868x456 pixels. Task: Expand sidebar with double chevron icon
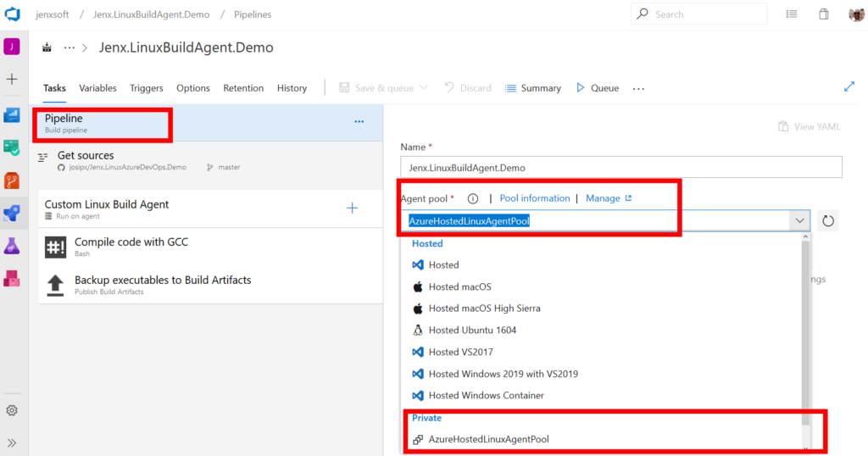click(12, 442)
